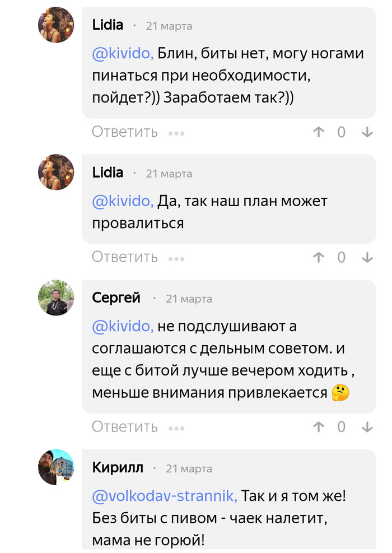Reply to Сергей's comment
Viewport: 392px width, 553px height.
(125, 427)
